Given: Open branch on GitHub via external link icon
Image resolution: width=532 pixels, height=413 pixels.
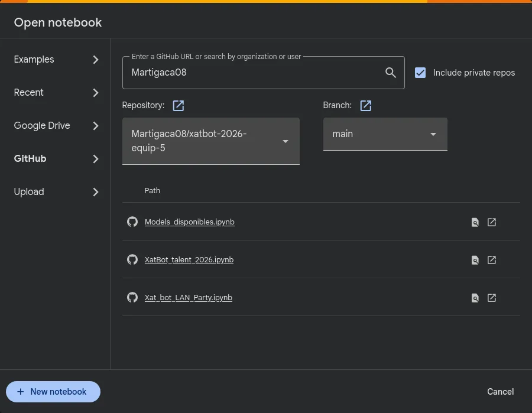Looking at the screenshot, I should (x=365, y=105).
